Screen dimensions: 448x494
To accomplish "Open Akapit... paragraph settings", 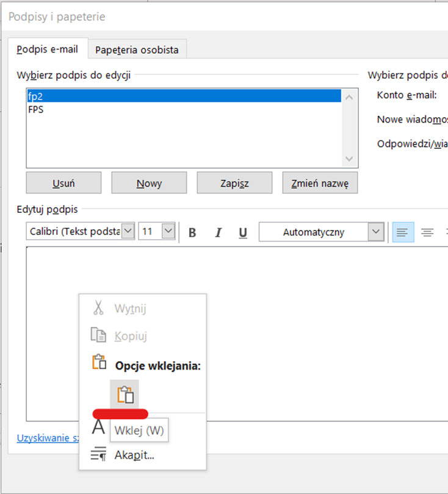I will (x=134, y=454).
